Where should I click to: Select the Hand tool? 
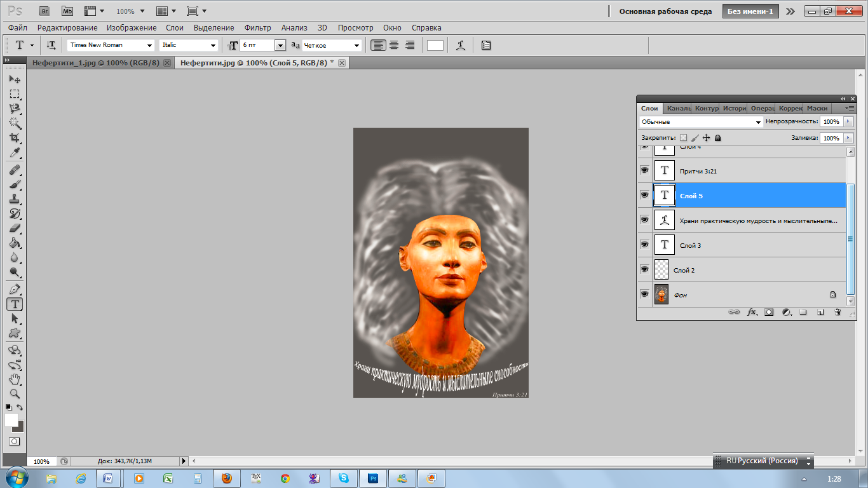pyautogui.click(x=15, y=379)
